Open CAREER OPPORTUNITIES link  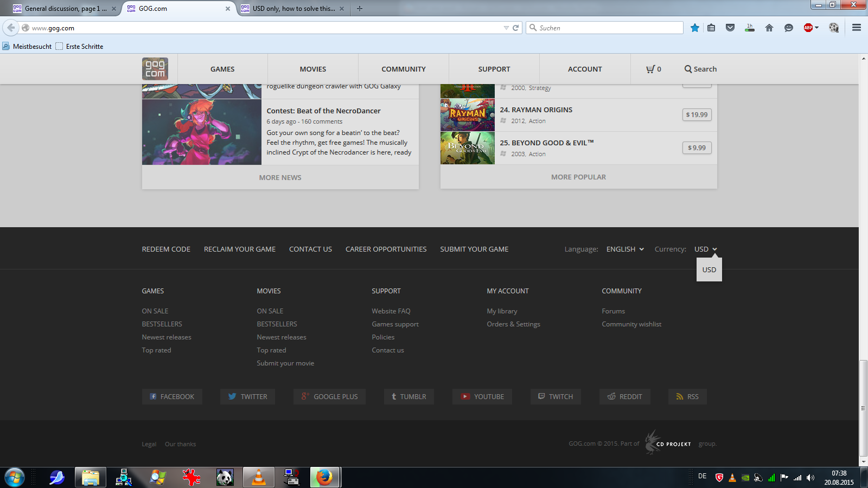386,249
